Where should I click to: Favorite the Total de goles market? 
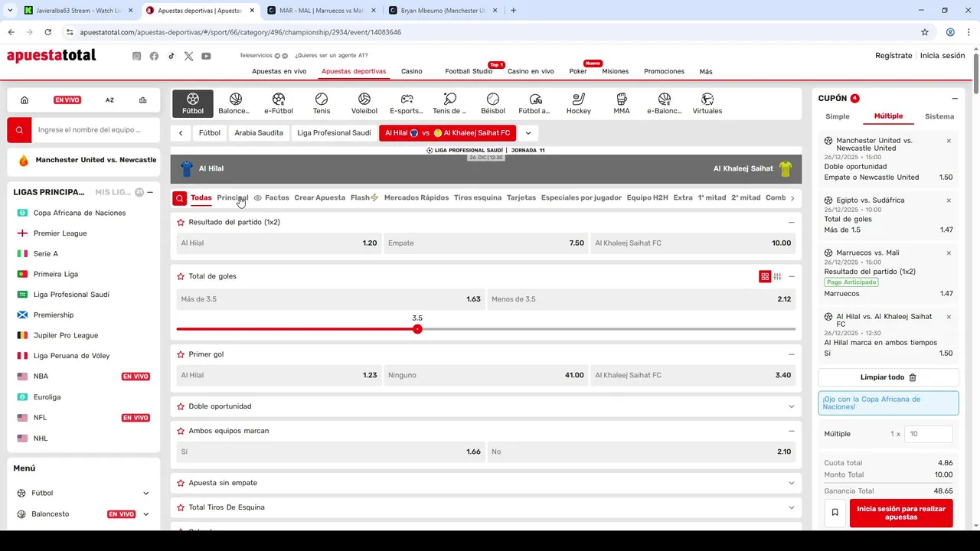[x=181, y=276]
